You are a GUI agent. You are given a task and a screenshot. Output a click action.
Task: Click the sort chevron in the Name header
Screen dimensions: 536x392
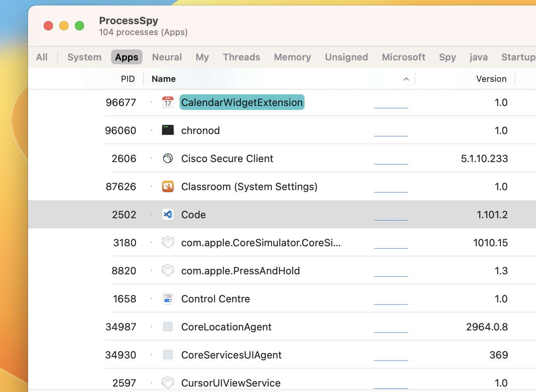pyautogui.click(x=406, y=79)
